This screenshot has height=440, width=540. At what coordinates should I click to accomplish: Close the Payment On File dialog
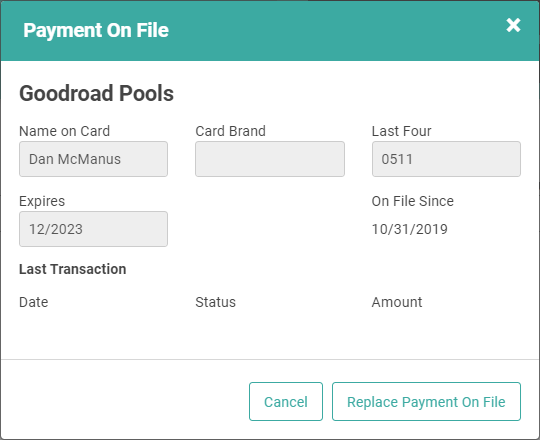coord(513,25)
